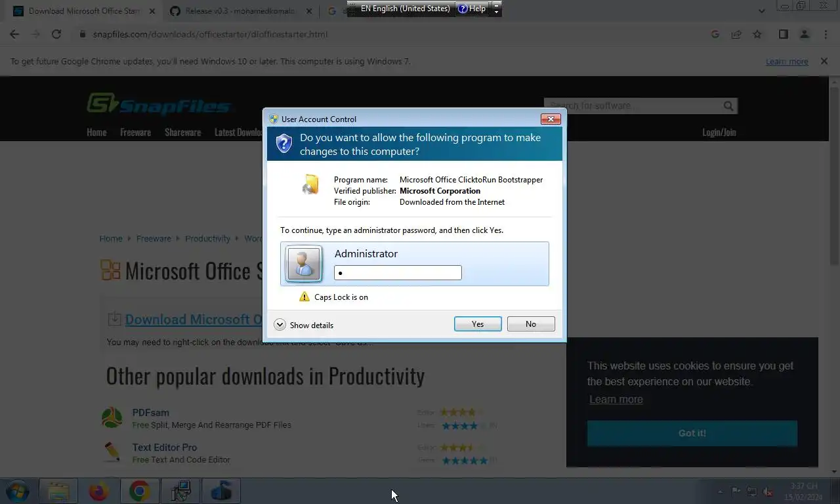Screen dimensions: 840x504
Task: Click the Office installer program icon
Action: 310,184
